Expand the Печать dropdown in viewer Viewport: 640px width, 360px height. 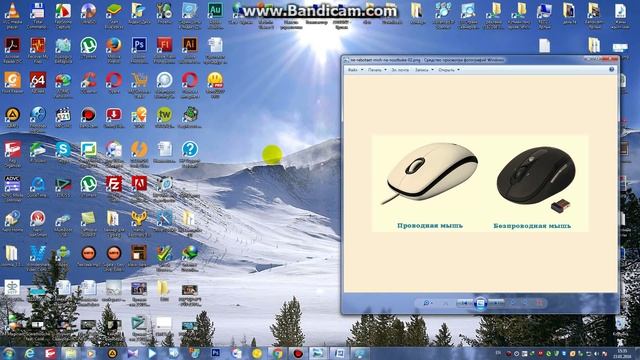click(x=377, y=70)
